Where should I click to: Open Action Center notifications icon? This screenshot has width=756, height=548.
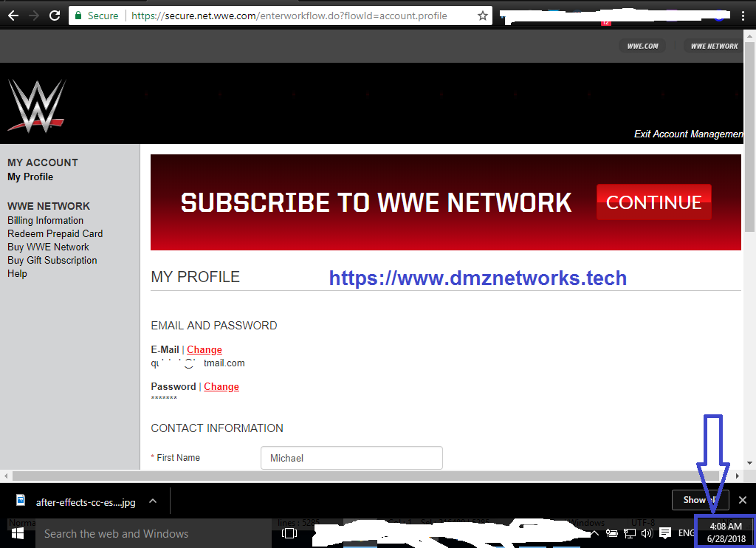[665, 533]
